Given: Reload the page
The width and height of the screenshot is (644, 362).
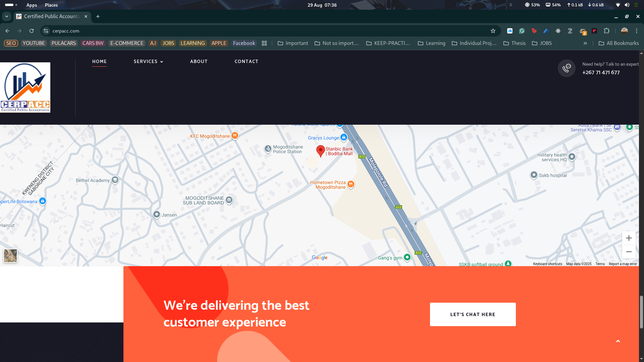Looking at the screenshot, I should (x=32, y=31).
